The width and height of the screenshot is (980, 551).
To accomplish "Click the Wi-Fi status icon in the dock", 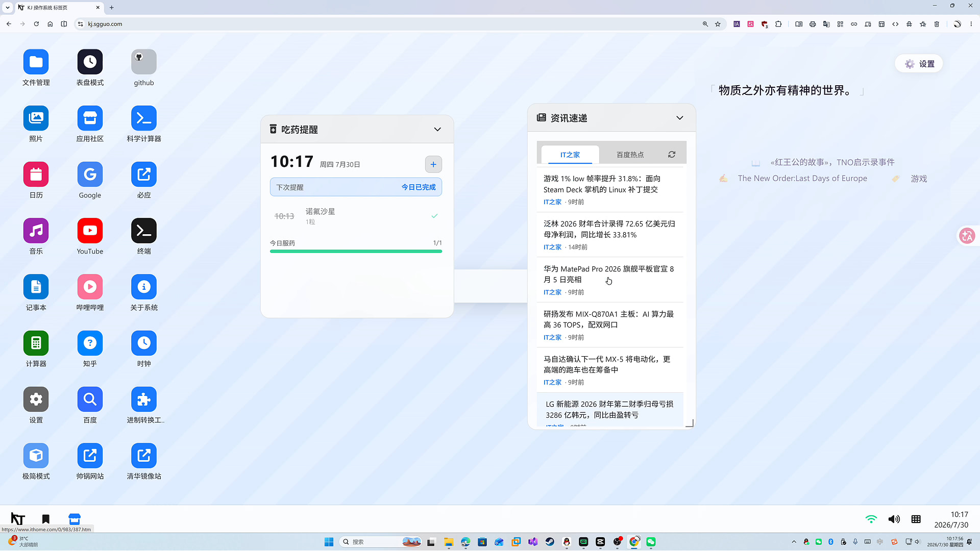I will pos(871,519).
